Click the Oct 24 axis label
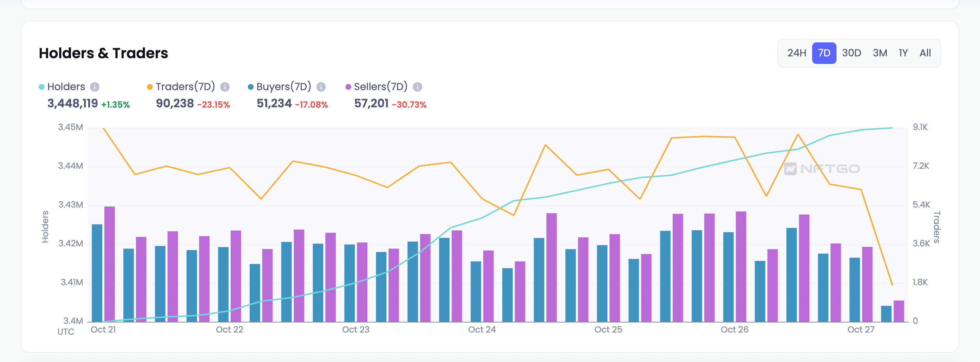This screenshot has width=980, height=362. (482, 330)
